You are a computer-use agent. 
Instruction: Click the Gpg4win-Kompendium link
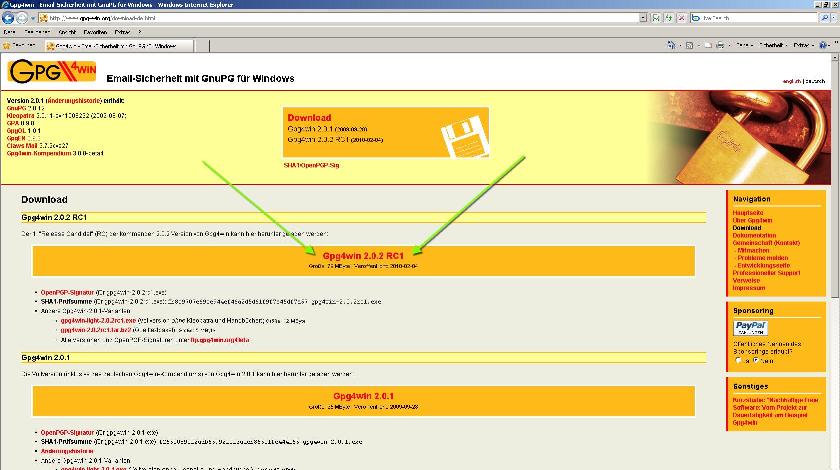pos(39,153)
